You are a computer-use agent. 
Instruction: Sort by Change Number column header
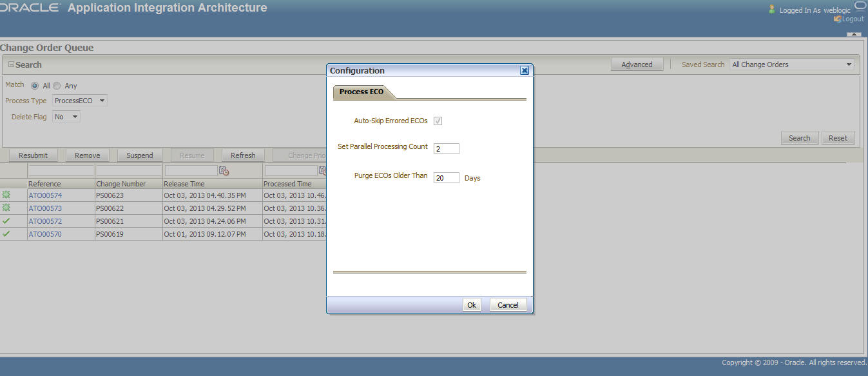pyautogui.click(x=121, y=184)
